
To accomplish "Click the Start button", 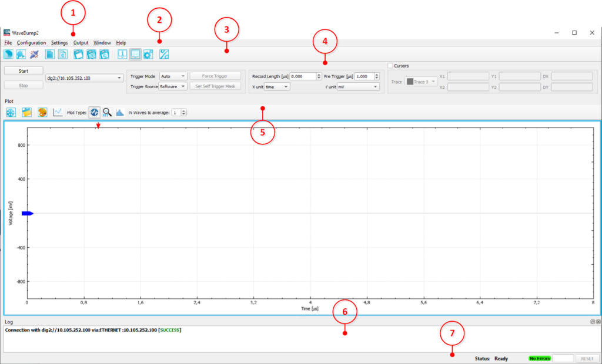I will (x=24, y=71).
